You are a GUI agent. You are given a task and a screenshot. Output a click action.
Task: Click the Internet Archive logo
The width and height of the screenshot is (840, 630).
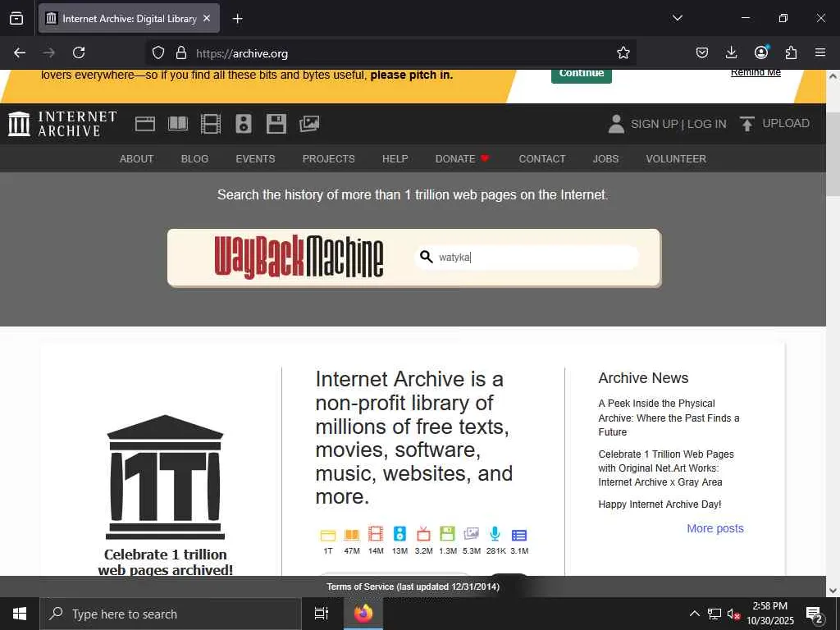tap(62, 124)
